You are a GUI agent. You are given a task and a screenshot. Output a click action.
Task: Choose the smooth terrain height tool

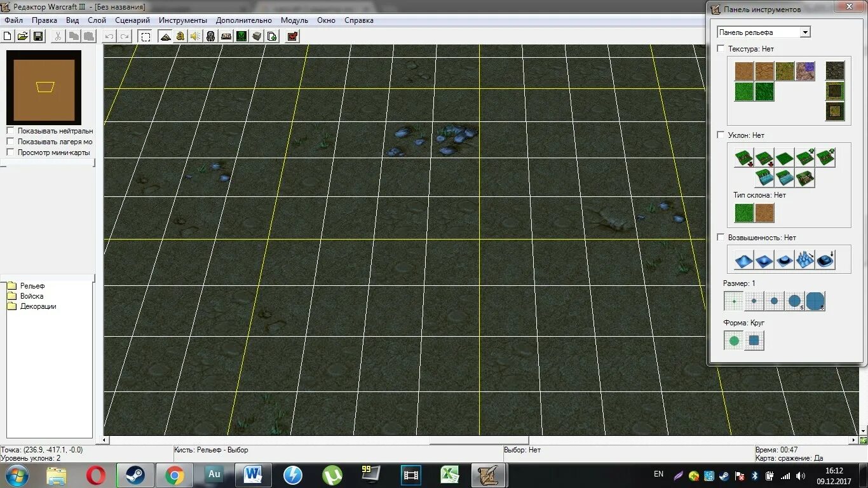click(825, 260)
